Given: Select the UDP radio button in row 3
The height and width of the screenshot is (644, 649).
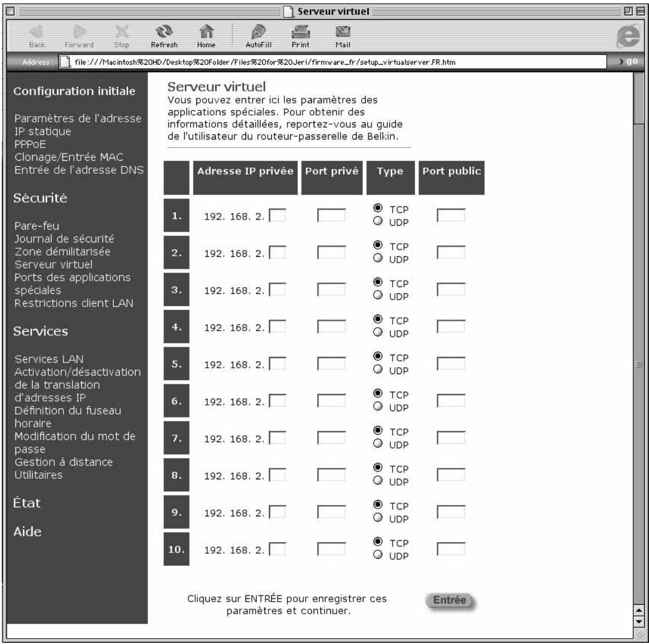Looking at the screenshot, I should point(378,295).
